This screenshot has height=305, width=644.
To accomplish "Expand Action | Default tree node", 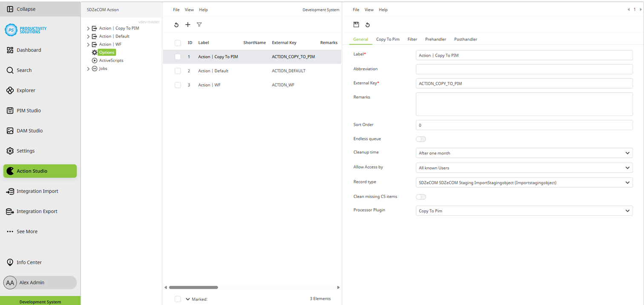I will 88,37.
